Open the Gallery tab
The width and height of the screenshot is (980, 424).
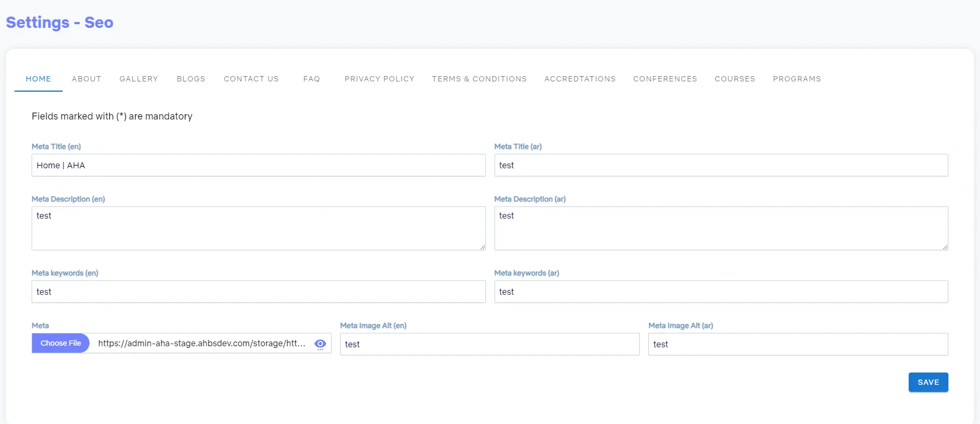pyautogui.click(x=139, y=79)
